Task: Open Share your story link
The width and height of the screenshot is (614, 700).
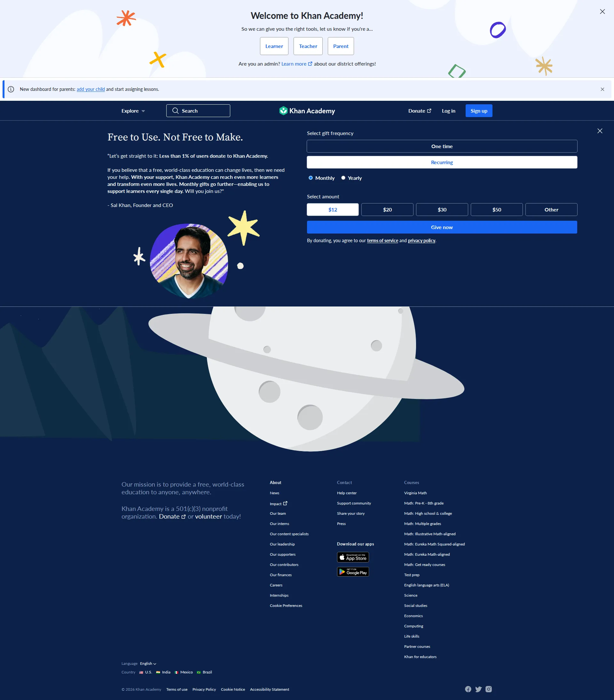Action: tap(351, 514)
